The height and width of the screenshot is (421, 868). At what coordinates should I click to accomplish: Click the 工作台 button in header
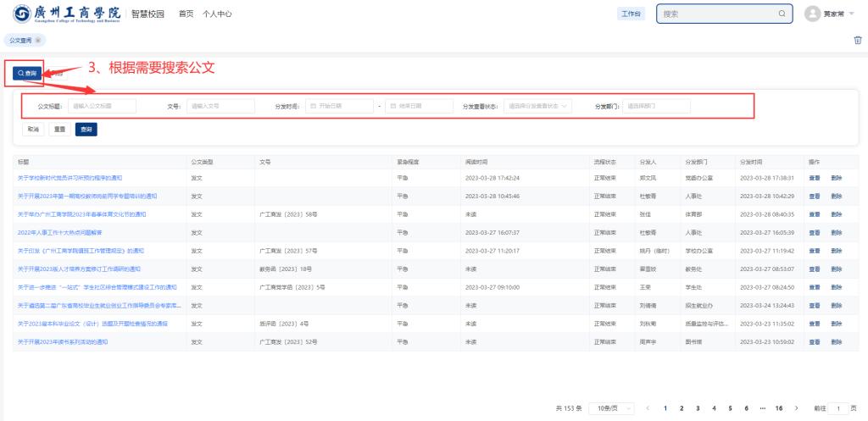(632, 14)
